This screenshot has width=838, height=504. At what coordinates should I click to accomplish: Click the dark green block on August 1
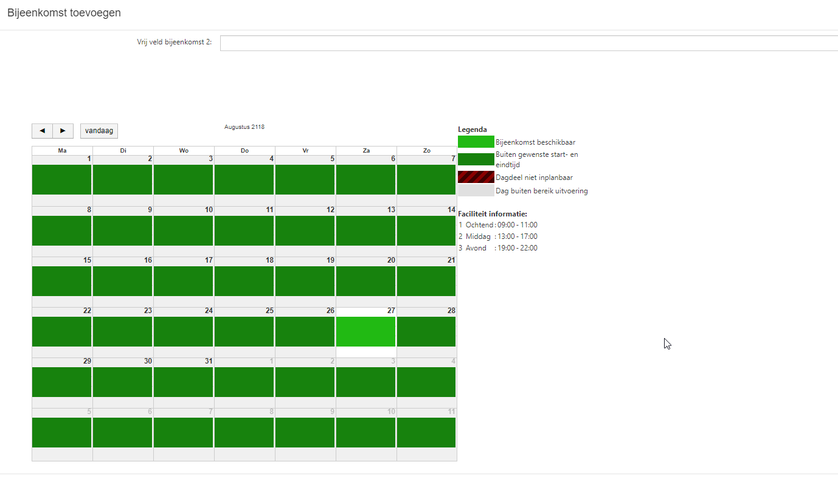pos(61,179)
